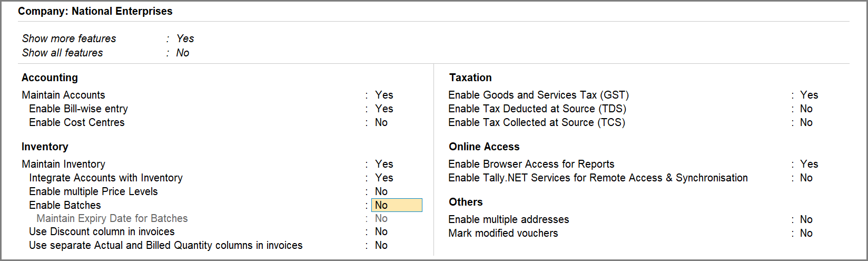This screenshot has width=868, height=261.
Task: Enable multiple addresses via its No value
Action: (806, 219)
